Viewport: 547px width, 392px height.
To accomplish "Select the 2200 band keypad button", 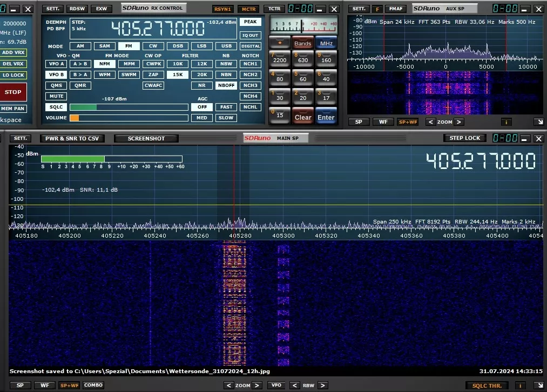I will pos(279,59).
